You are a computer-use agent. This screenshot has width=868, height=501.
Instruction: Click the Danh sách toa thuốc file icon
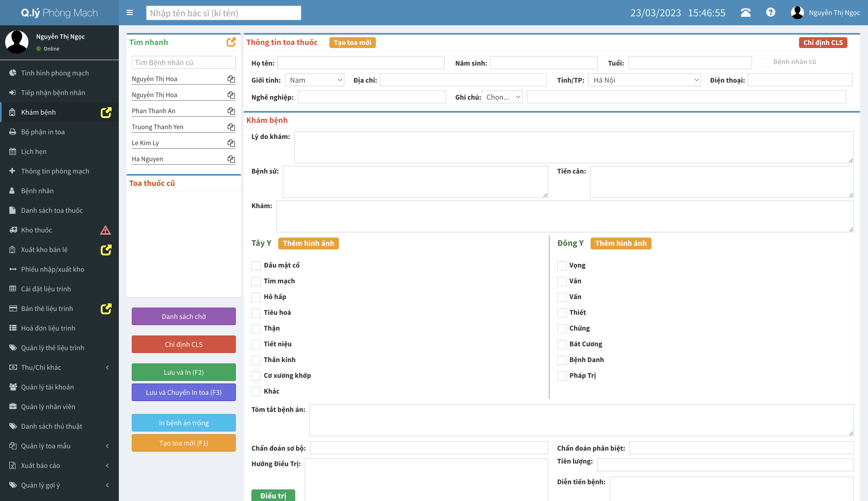click(12, 210)
